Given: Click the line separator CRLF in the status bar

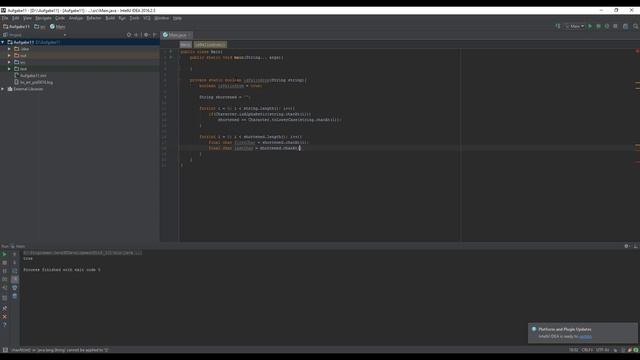Looking at the screenshot, I should (587, 350).
